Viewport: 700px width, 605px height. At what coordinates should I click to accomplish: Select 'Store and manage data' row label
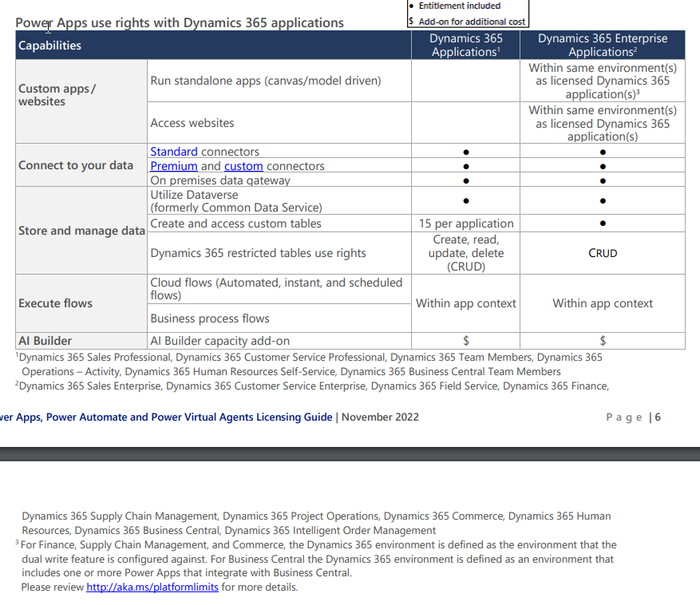[81, 231]
